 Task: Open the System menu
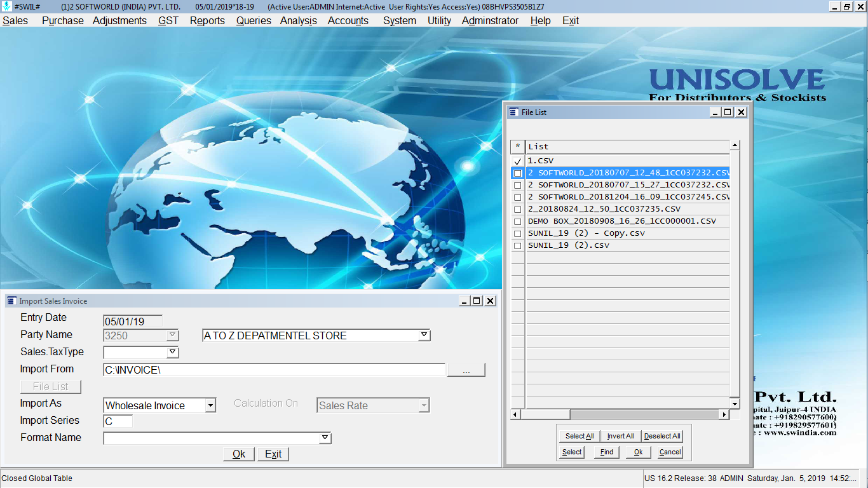pyautogui.click(x=400, y=20)
